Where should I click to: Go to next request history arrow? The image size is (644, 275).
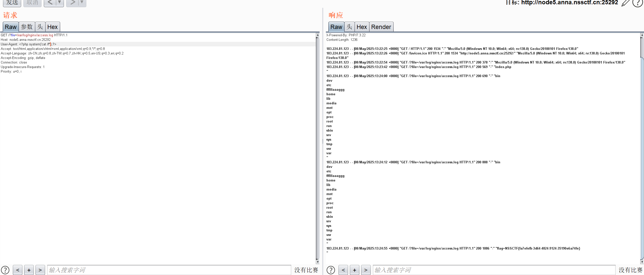pyautogui.click(x=72, y=3)
